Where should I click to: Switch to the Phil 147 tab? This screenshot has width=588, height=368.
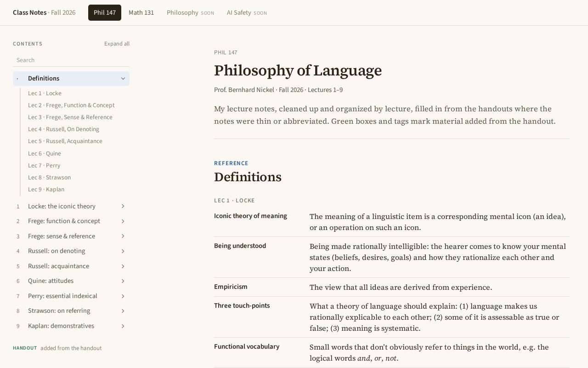click(105, 13)
